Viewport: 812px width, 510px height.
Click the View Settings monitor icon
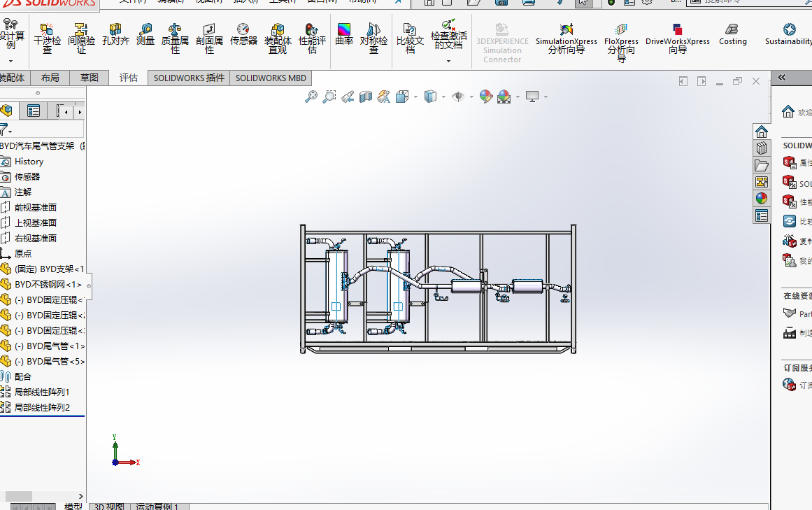pos(532,97)
